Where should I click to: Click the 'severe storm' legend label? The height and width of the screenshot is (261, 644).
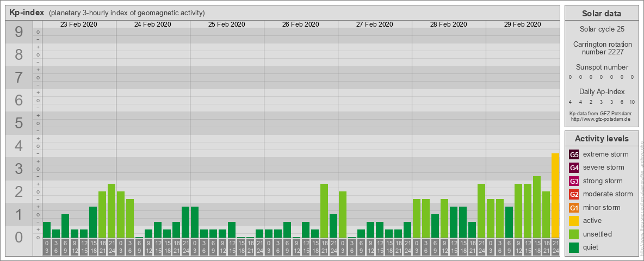[x=604, y=167]
